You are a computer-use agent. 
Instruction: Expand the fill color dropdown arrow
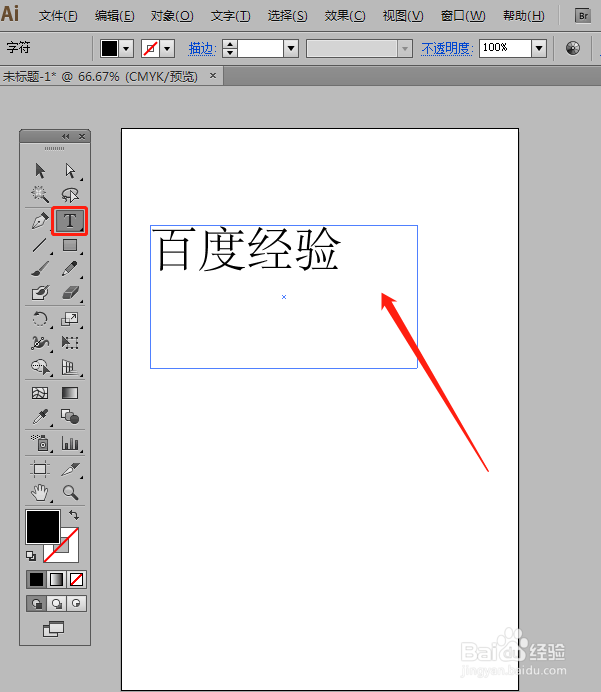pyautogui.click(x=126, y=49)
